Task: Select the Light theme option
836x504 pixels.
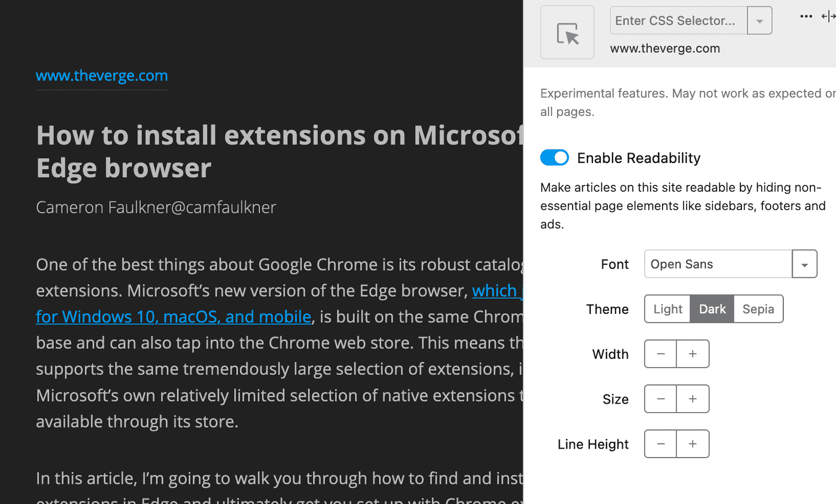Action: tap(668, 309)
